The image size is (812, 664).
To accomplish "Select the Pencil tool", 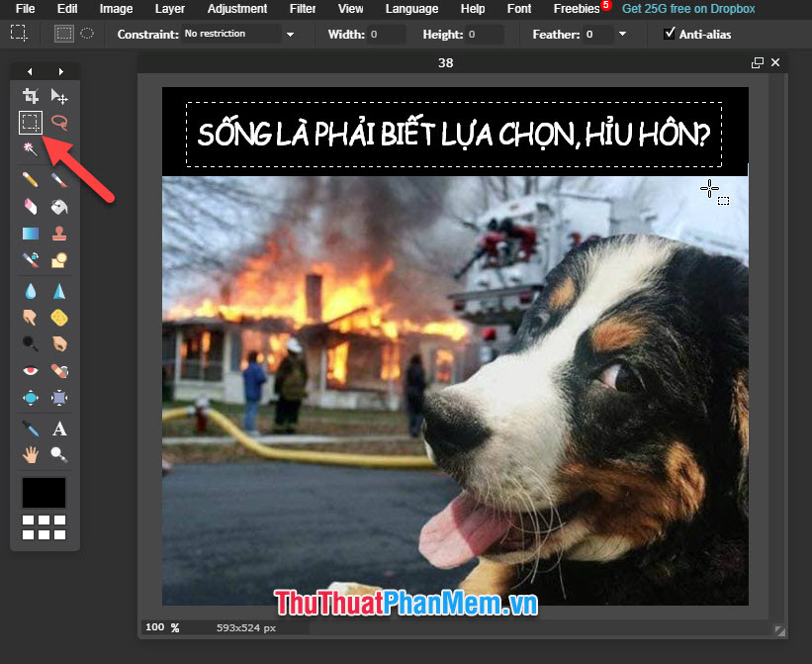I will click(x=31, y=180).
